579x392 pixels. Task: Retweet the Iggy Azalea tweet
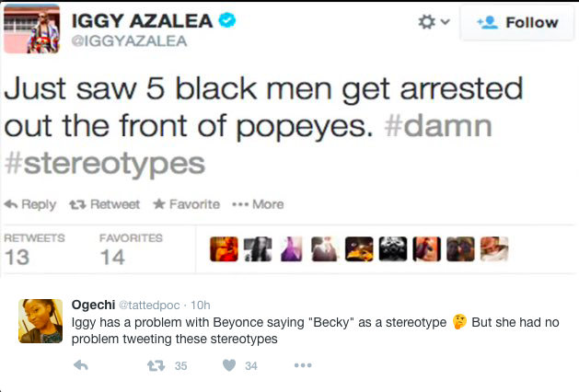(x=106, y=204)
